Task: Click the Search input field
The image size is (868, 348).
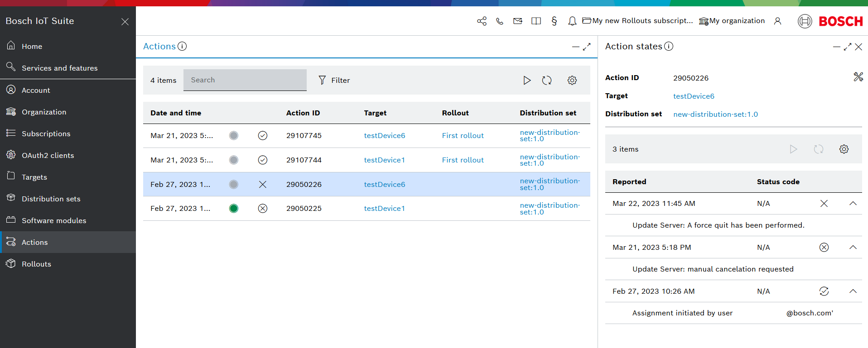Action: click(x=245, y=80)
